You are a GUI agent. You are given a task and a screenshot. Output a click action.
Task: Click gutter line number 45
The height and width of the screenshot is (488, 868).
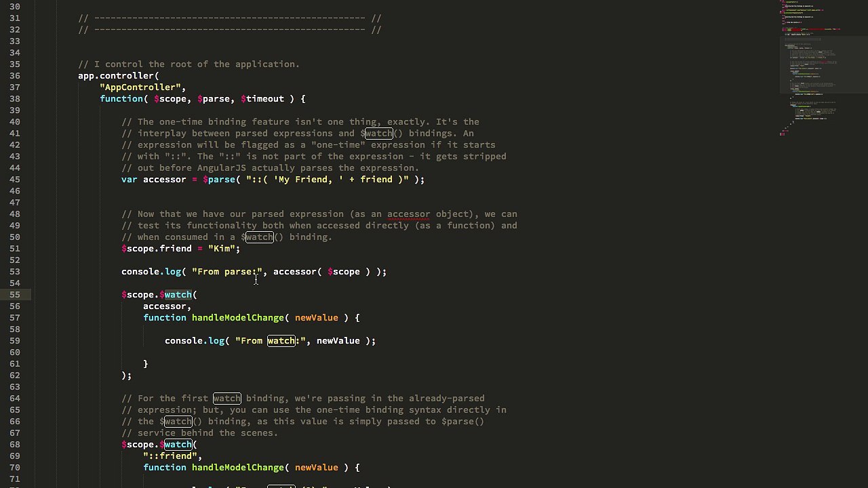(x=14, y=180)
